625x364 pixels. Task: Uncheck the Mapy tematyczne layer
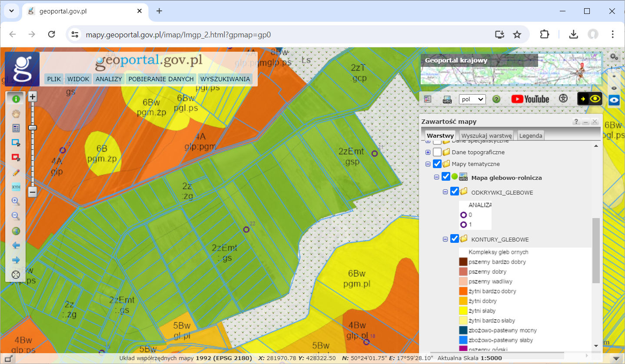[x=436, y=164]
